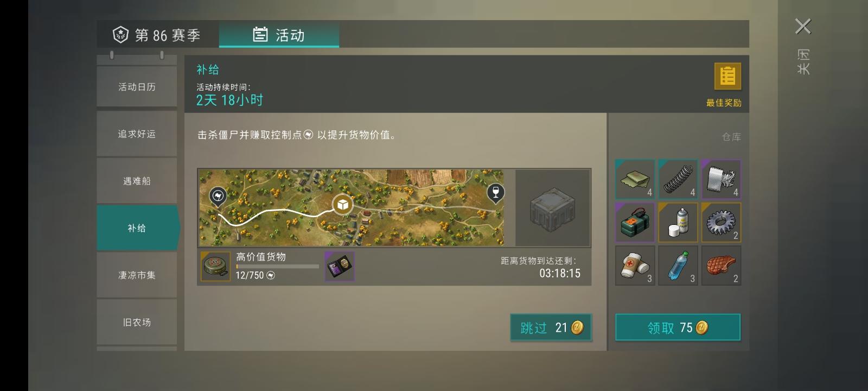Select the gear part item slot
This screenshot has width=868, height=391.
tap(721, 222)
